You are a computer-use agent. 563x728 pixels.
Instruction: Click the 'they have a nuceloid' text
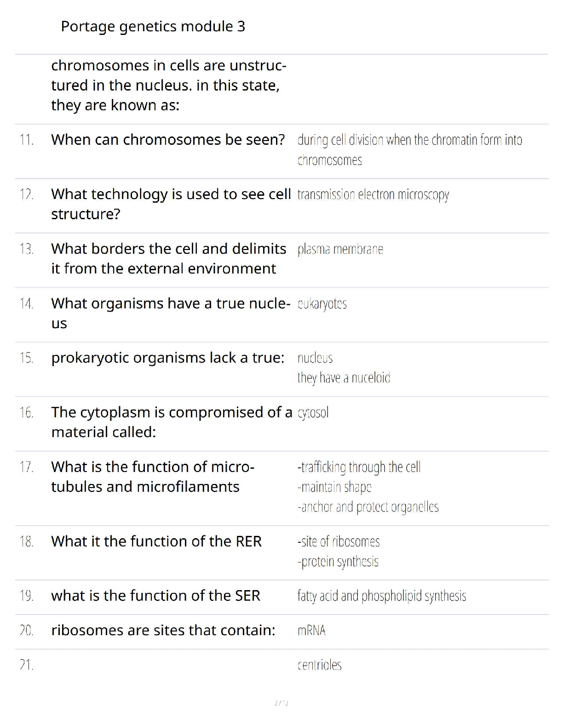(344, 378)
